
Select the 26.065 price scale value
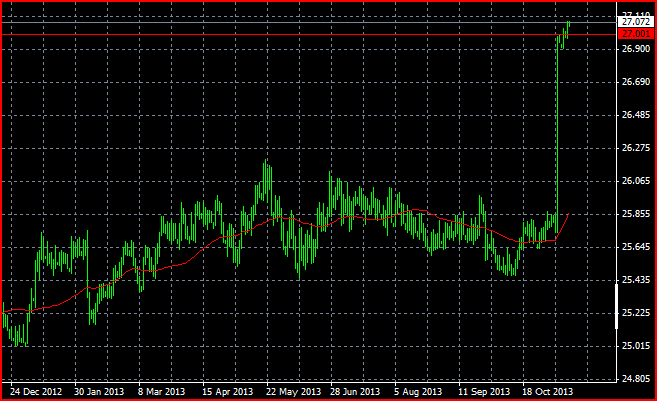point(636,181)
